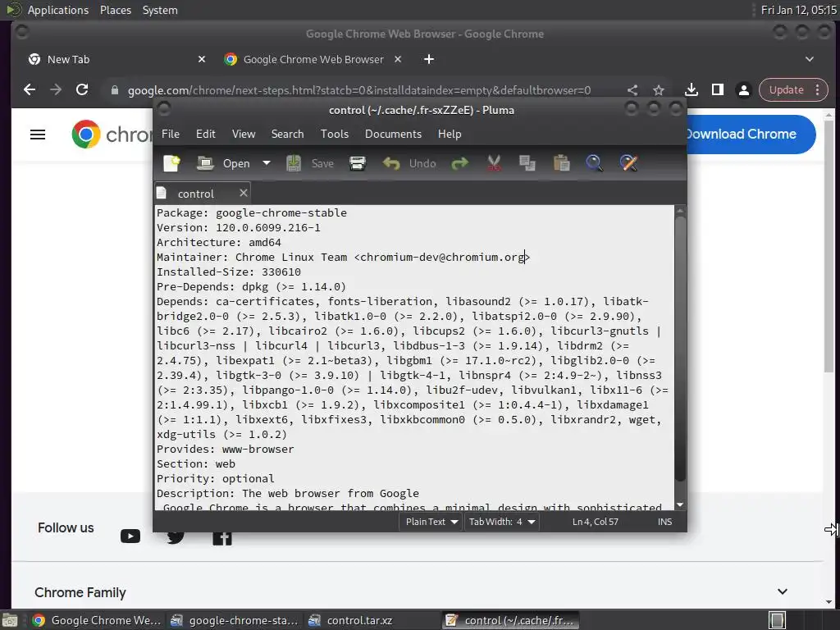Click the Open file icon in Pluma
840x630 pixels.
(205, 163)
